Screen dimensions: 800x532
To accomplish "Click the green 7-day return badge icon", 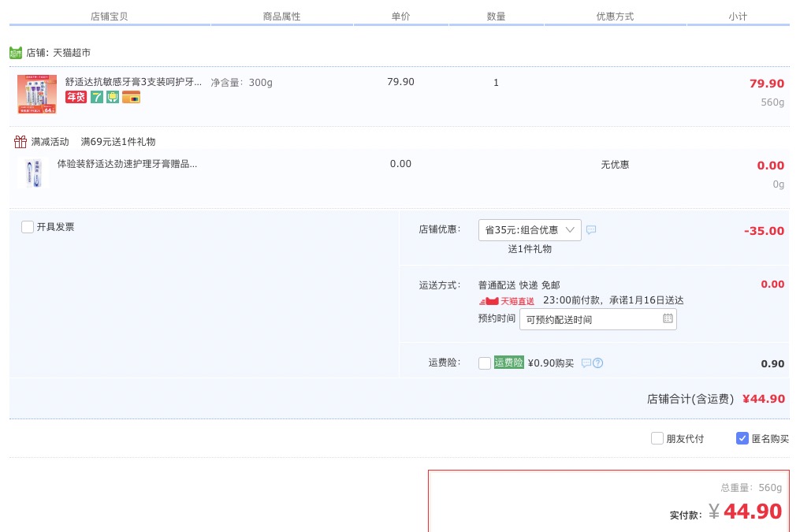I will pyautogui.click(x=97, y=97).
